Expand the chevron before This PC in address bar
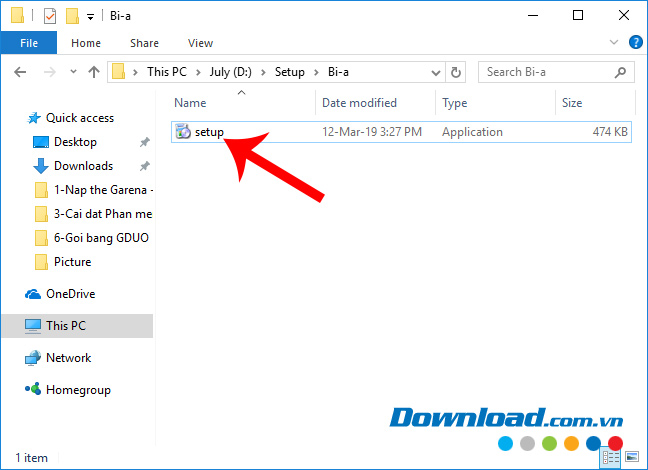Screen dimensions: 648x470 point(135,72)
